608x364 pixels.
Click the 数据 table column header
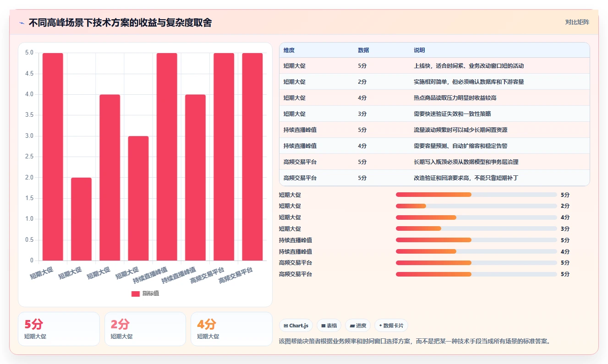pos(363,50)
